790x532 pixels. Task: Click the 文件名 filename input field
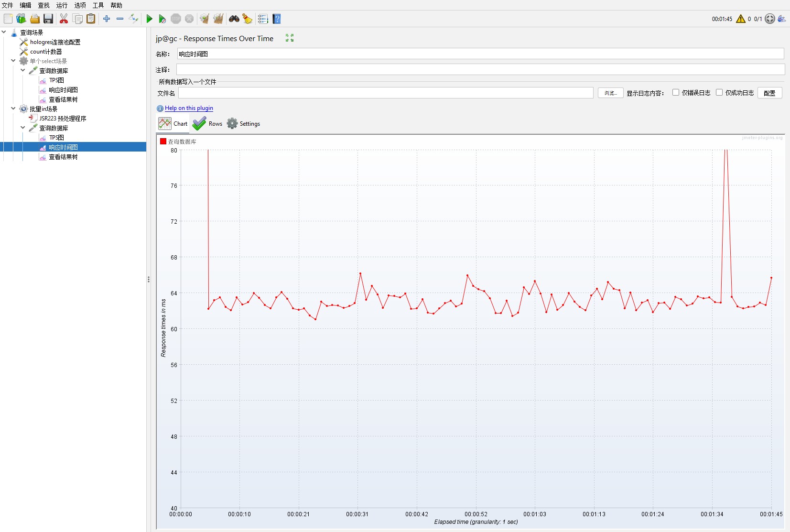386,93
